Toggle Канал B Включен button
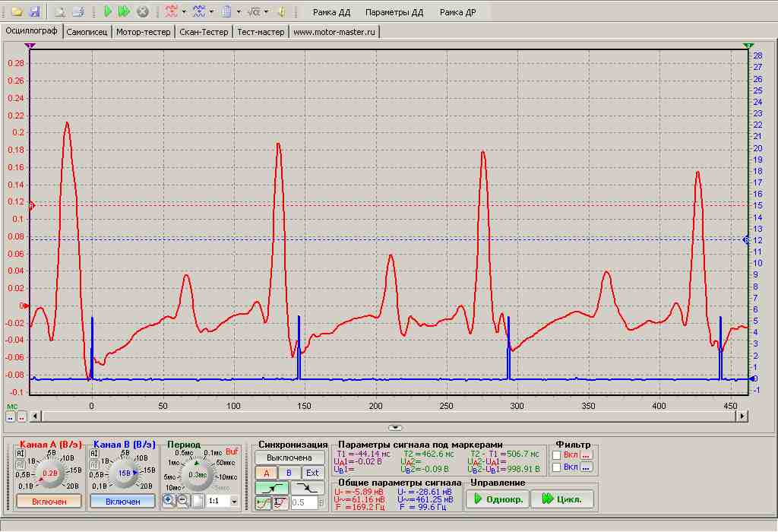Screen dimensions: 778x532 point(122,502)
